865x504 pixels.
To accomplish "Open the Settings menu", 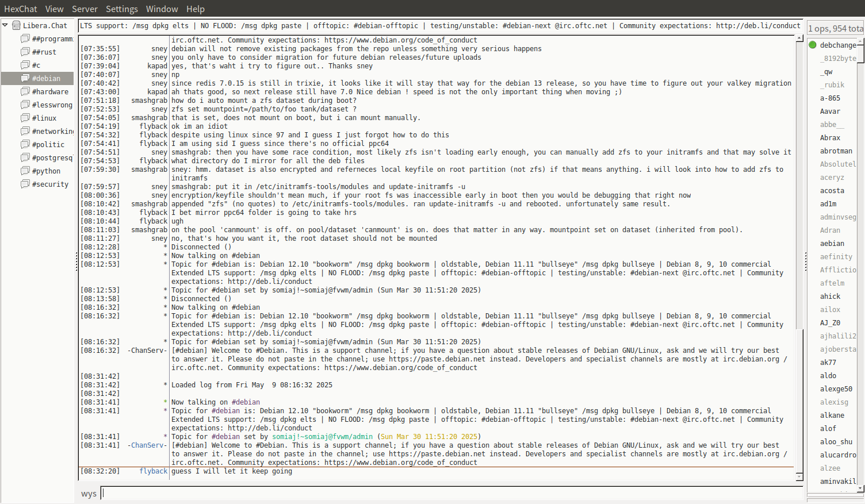I will pos(122,9).
